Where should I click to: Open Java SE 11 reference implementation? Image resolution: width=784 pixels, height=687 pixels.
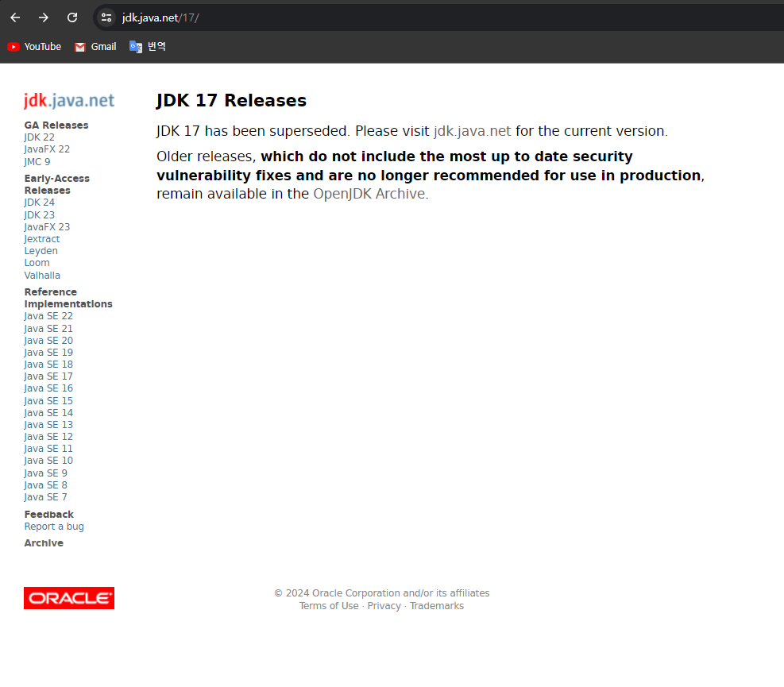click(48, 449)
